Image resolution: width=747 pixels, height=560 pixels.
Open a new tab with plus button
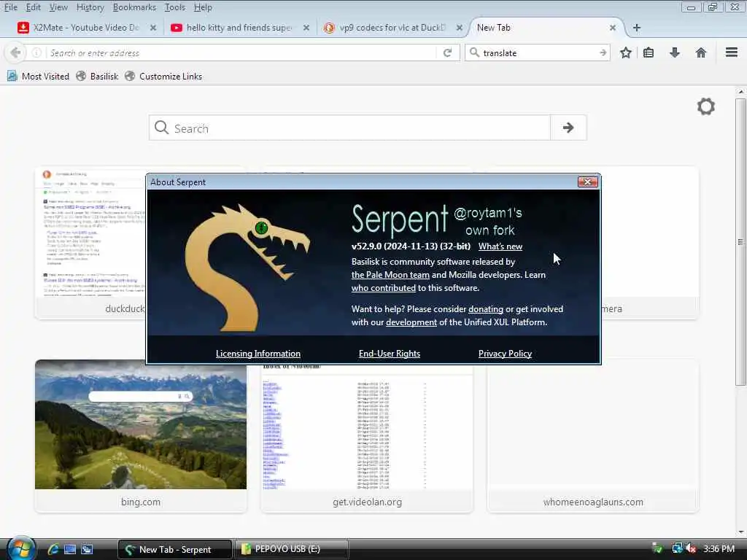click(636, 28)
